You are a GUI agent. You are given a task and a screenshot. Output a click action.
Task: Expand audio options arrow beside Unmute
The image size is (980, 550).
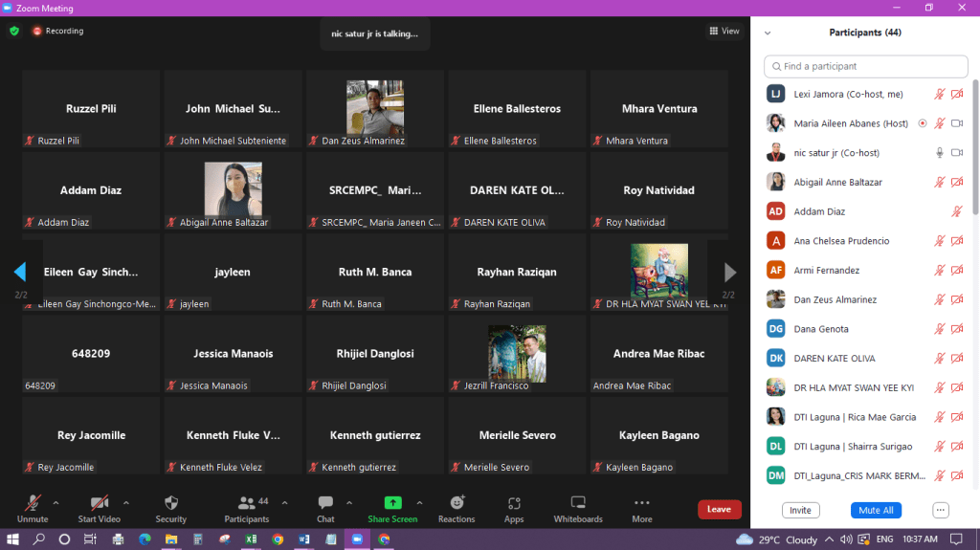(x=56, y=502)
